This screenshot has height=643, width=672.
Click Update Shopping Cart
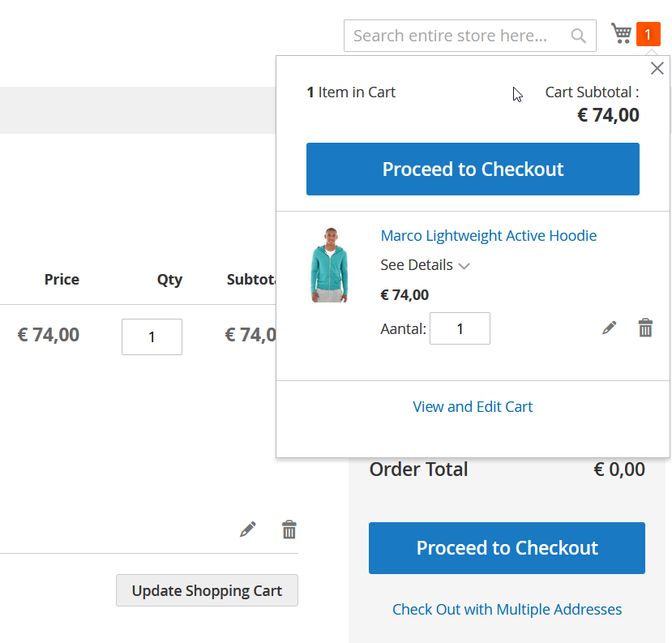207,590
